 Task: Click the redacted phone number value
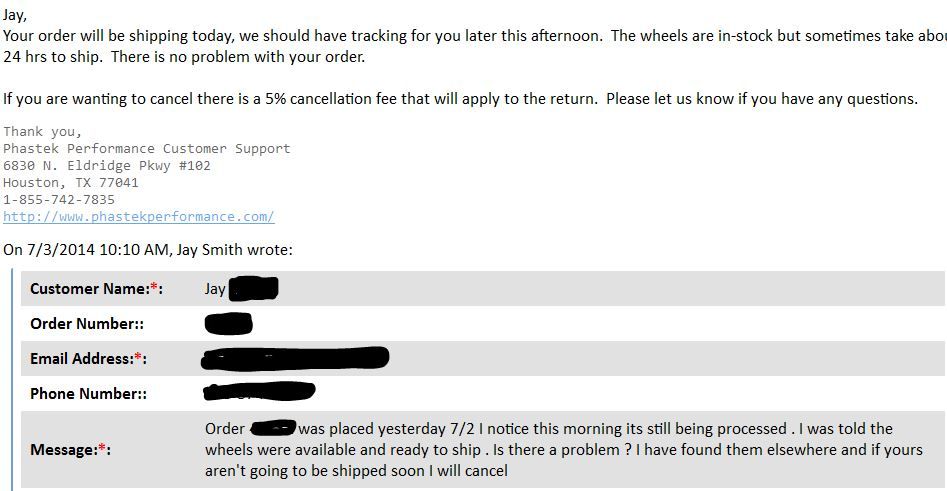pyautogui.click(x=259, y=392)
